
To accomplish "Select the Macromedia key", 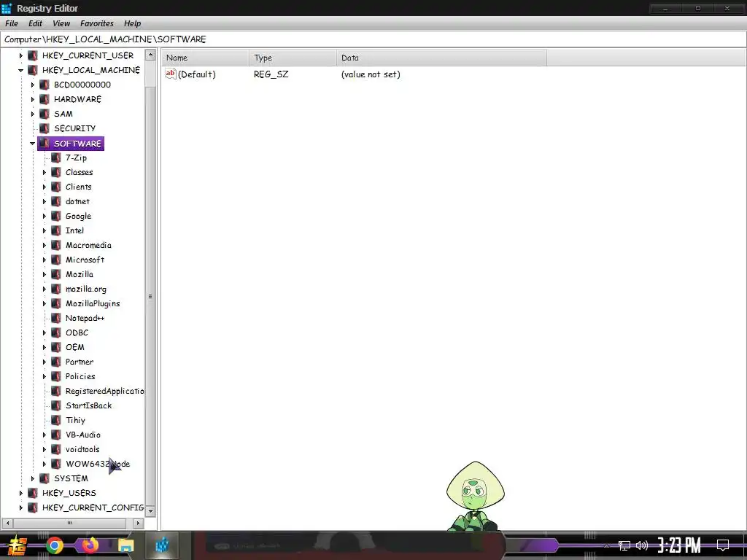I will click(x=88, y=245).
